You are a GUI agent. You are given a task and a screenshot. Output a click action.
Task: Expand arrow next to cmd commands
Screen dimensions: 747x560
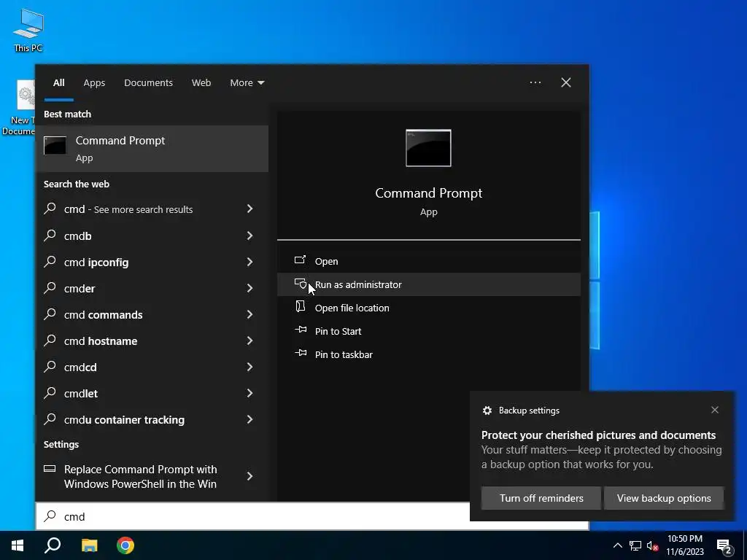point(249,314)
